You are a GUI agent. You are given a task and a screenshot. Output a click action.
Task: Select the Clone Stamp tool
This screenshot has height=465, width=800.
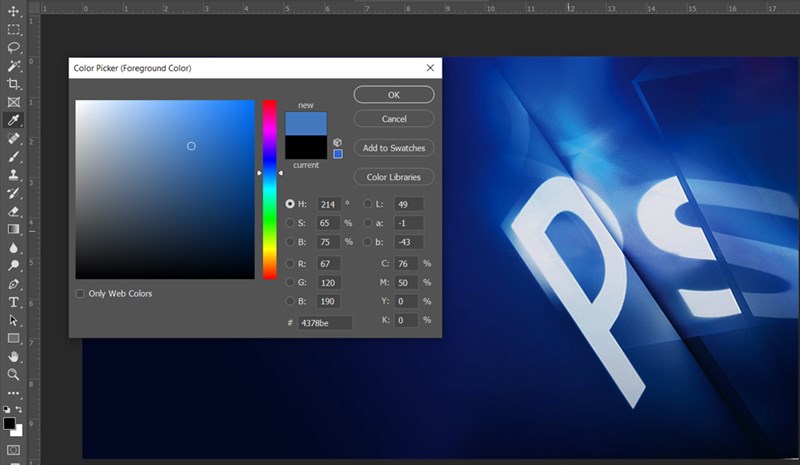pos(13,175)
